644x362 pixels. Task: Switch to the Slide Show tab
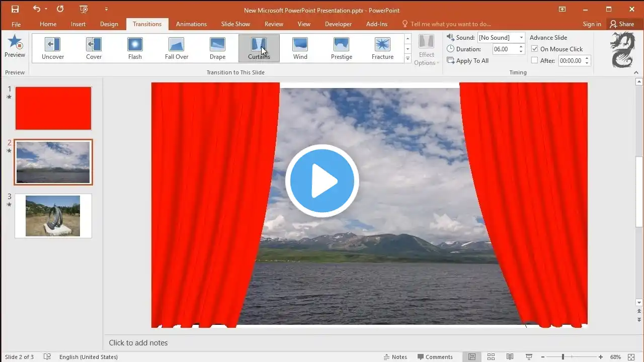tap(235, 24)
